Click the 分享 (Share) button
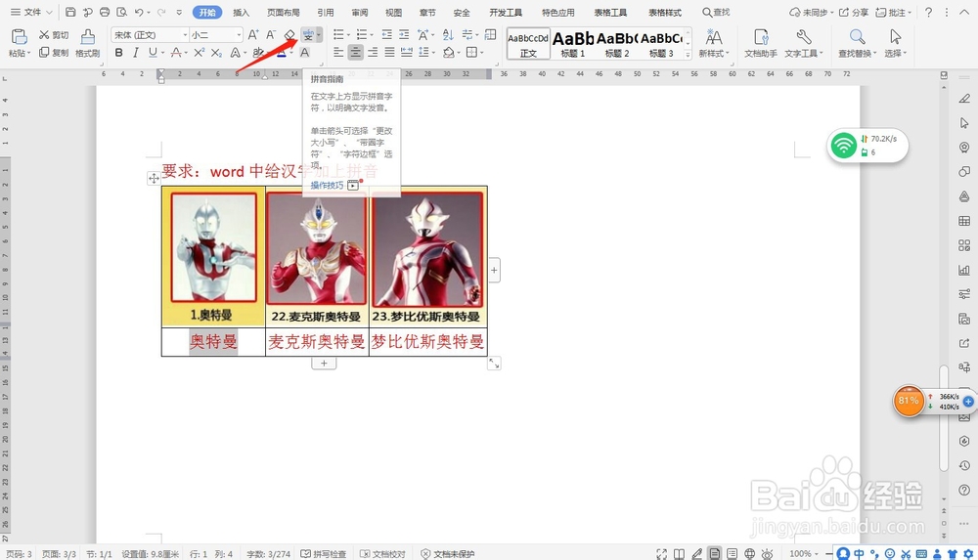Screen dimensions: 978x560 pyautogui.click(x=854, y=12)
